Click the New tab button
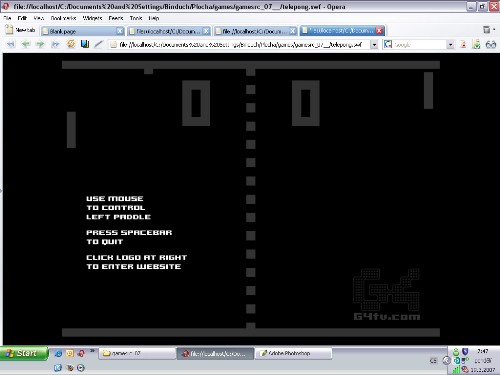500x375 pixels. click(x=20, y=30)
